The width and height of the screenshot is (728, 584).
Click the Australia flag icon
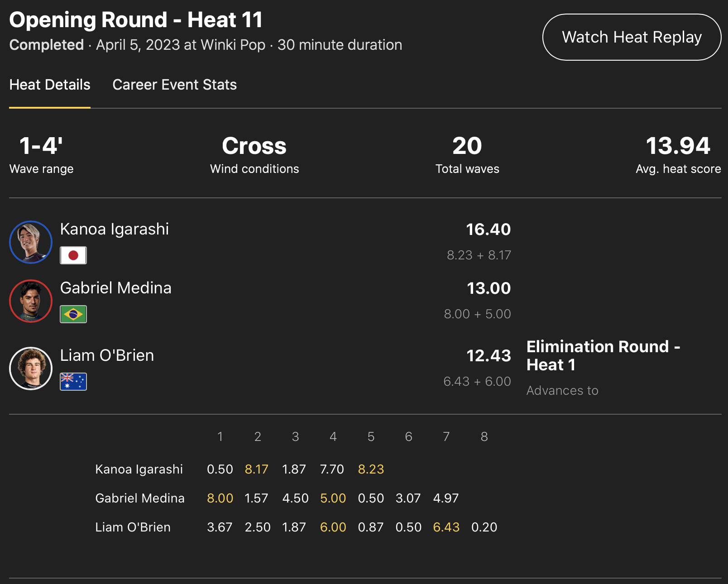(73, 382)
